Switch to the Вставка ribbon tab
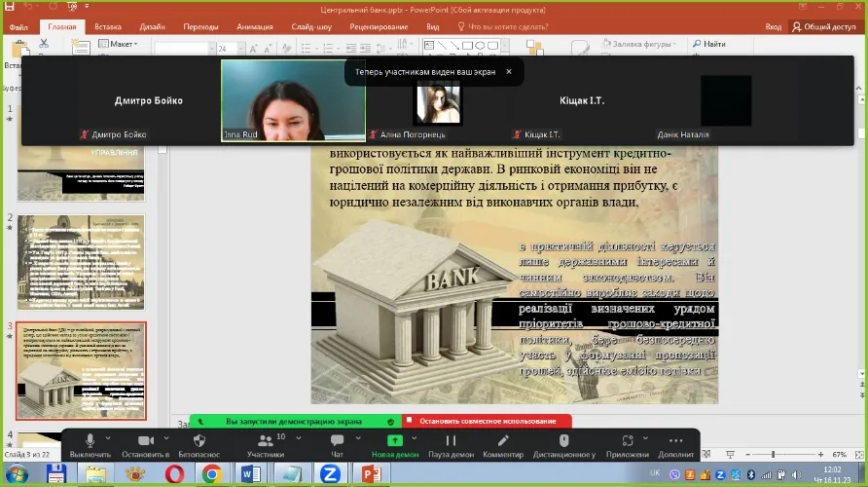This screenshot has height=487, width=868. tap(108, 27)
